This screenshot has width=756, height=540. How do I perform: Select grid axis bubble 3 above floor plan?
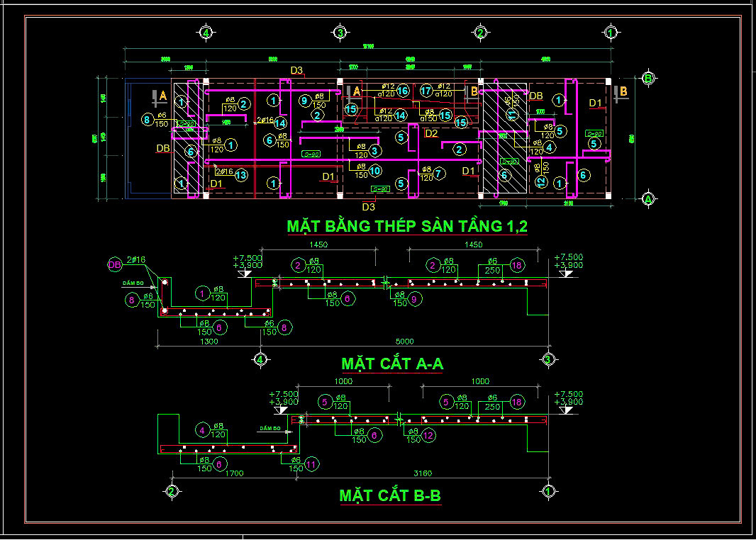tap(340, 33)
